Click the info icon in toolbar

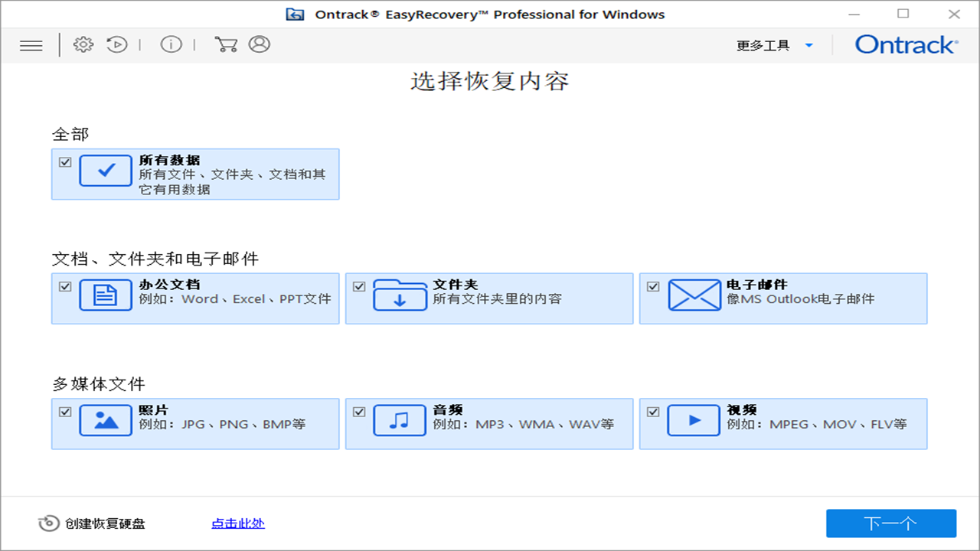tap(171, 44)
